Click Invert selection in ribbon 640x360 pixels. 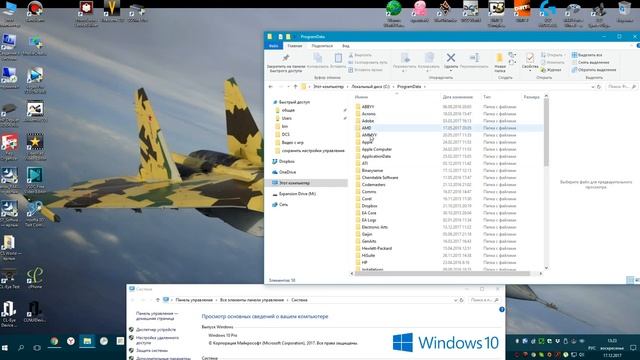(594, 70)
